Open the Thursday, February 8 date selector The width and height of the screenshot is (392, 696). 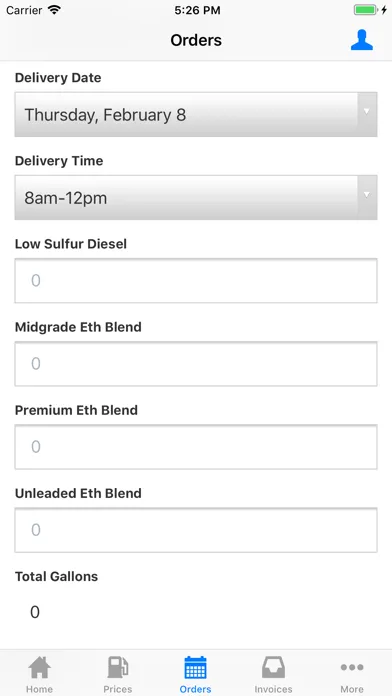[x=196, y=115]
